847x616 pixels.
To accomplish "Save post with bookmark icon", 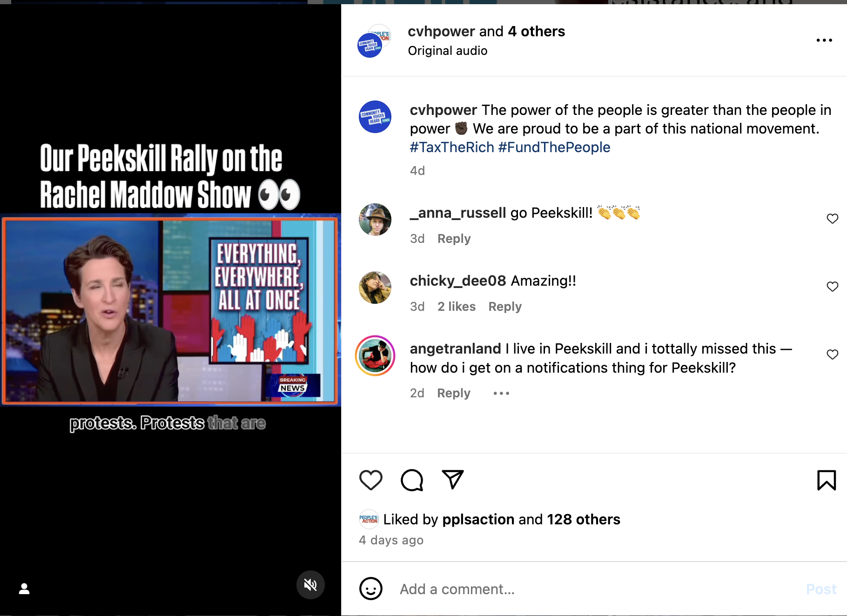I will (x=827, y=480).
